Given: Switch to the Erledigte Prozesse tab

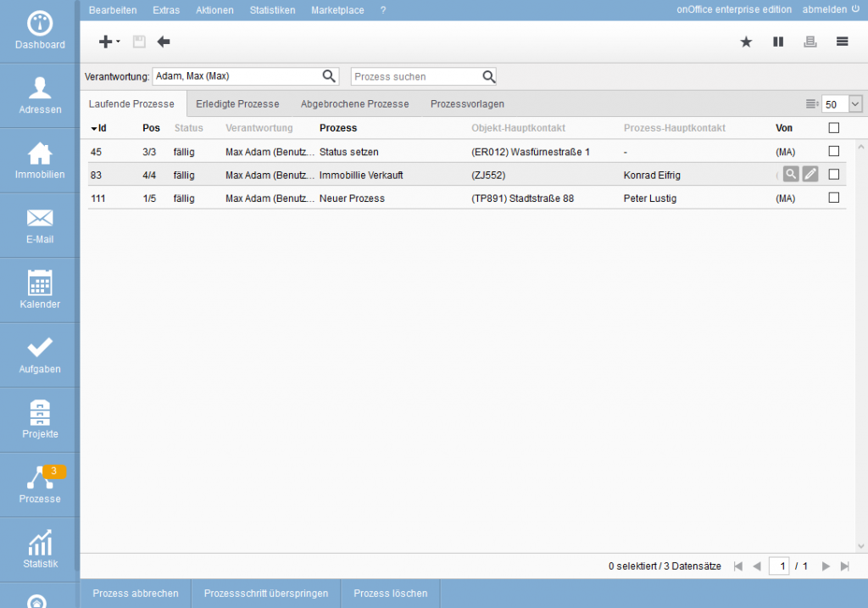Looking at the screenshot, I should (x=237, y=104).
